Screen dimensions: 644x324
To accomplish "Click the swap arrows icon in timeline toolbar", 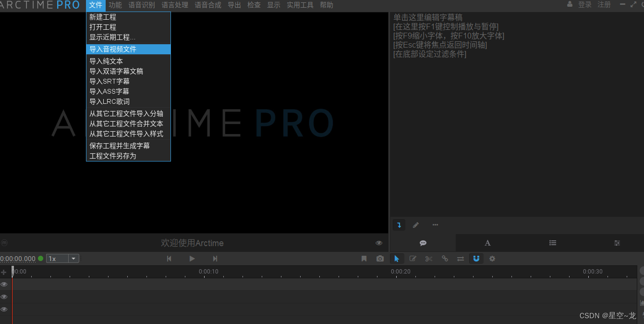I will click(461, 259).
